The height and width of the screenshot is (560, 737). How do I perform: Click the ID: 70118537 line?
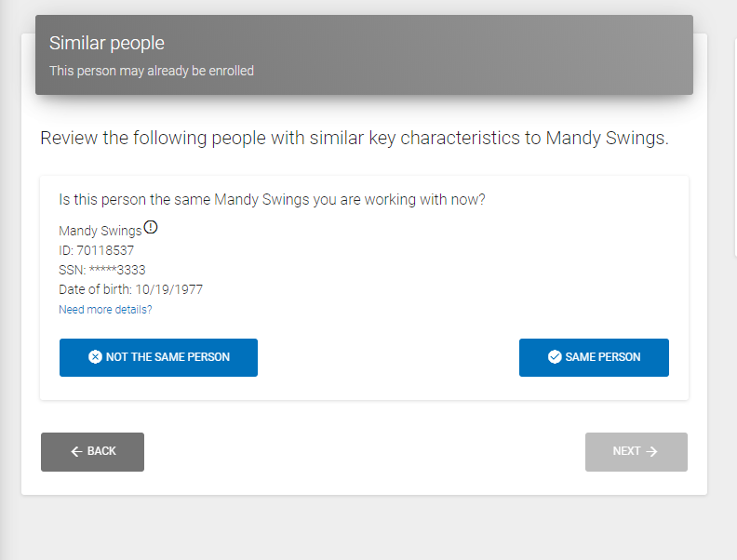[97, 250]
